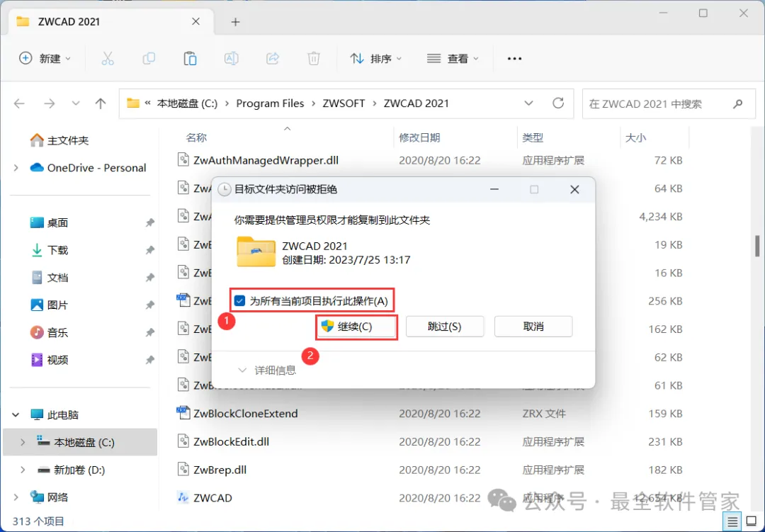This screenshot has height=532, width=765.
Task: Select the ZwBlockCloneExtend ZRX file icon
Action: 183,413
